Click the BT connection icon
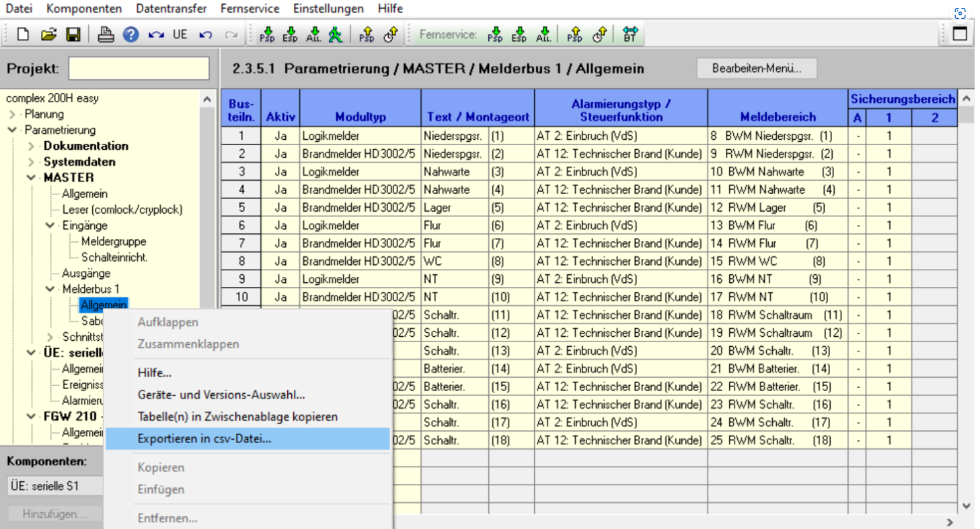 [630, 34]
